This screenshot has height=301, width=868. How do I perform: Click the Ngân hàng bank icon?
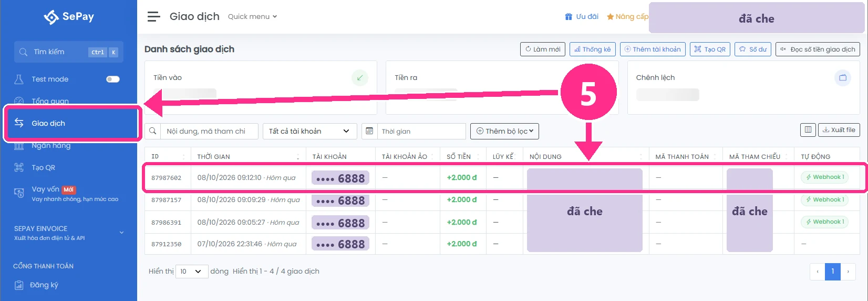(x=19, y=146)
